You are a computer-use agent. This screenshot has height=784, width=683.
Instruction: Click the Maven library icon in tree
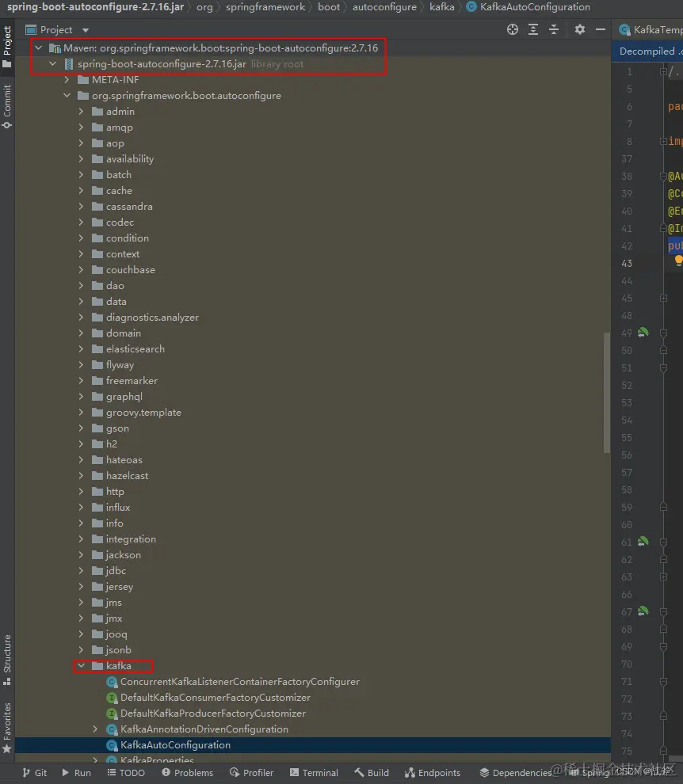click(55, 48)
